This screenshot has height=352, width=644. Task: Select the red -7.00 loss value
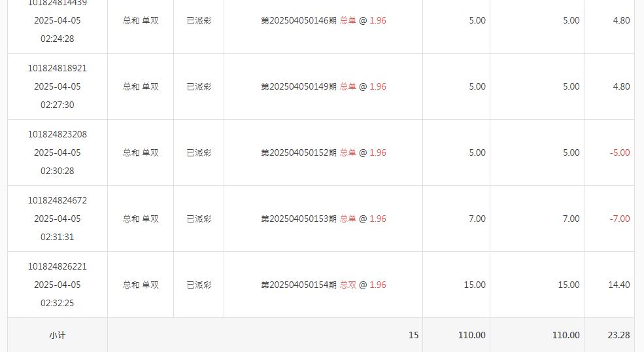(x=619, y=219)
